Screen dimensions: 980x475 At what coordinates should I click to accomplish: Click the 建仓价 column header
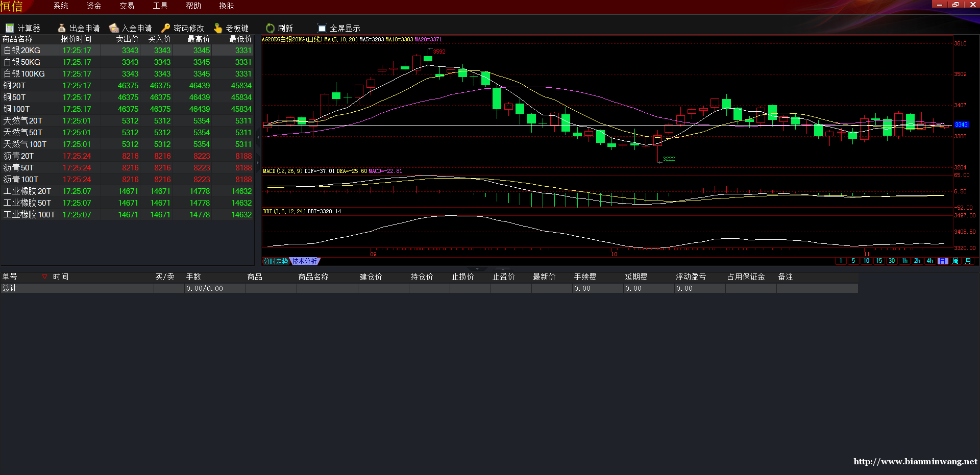click(371, 277)
